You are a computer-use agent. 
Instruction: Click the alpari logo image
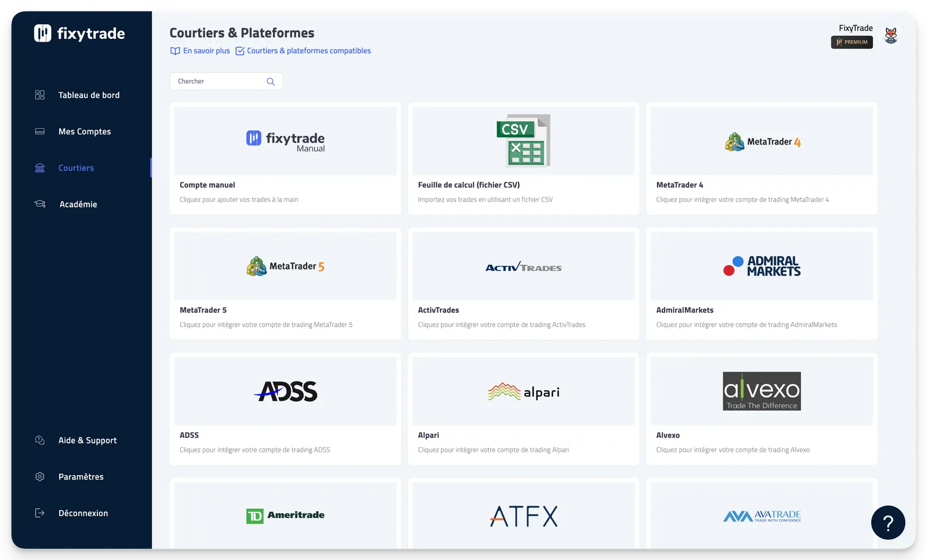pos(524,392)
